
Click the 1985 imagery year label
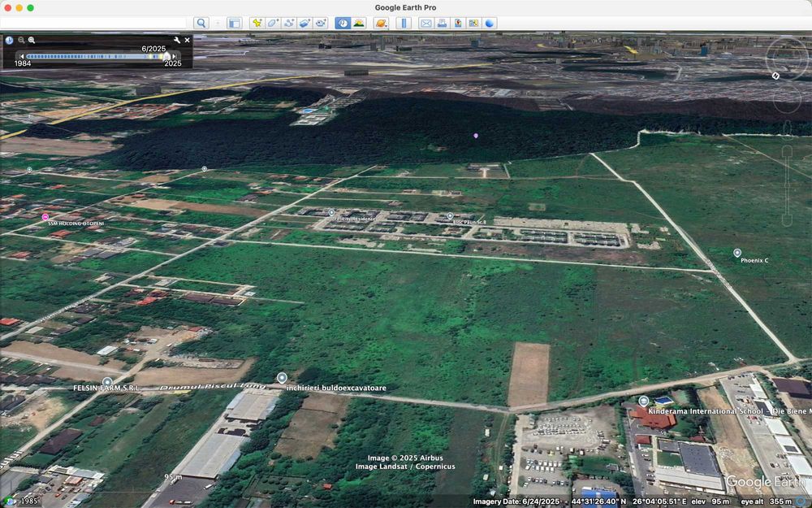click(29, 501)
